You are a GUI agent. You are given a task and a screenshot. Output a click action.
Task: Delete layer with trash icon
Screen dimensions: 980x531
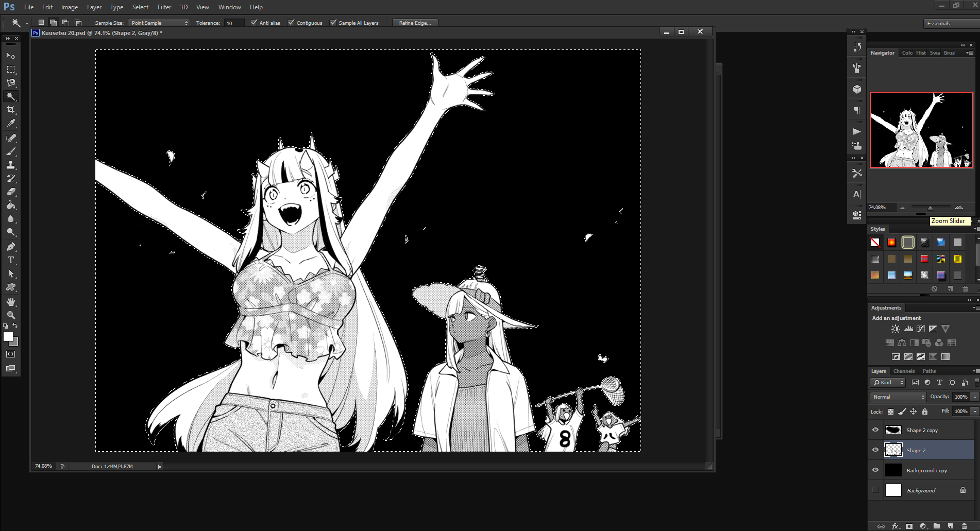pos(965,526)
